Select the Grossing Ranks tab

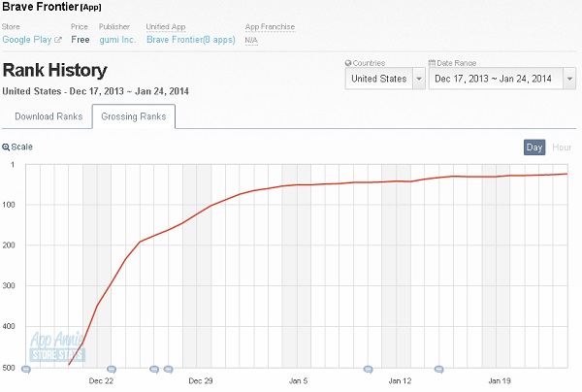pos(134,116)
